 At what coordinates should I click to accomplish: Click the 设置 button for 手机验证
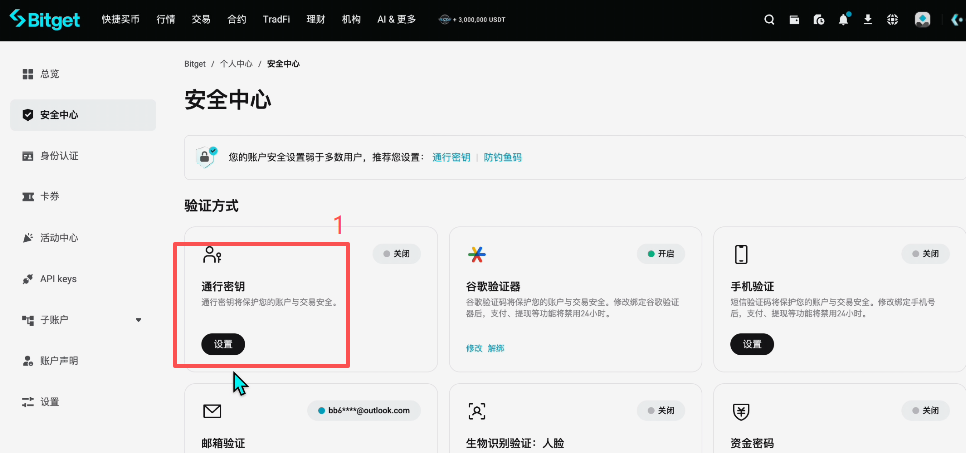(x=752, y=345)
